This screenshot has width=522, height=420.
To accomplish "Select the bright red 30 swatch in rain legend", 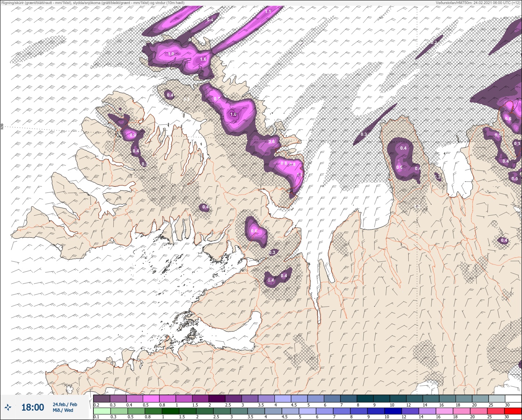I will point(513,411).
